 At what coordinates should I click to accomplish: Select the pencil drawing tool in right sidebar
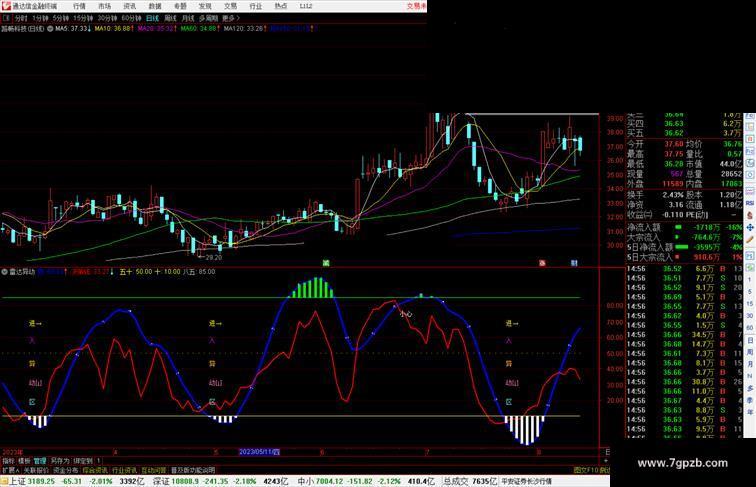[750, 239]
